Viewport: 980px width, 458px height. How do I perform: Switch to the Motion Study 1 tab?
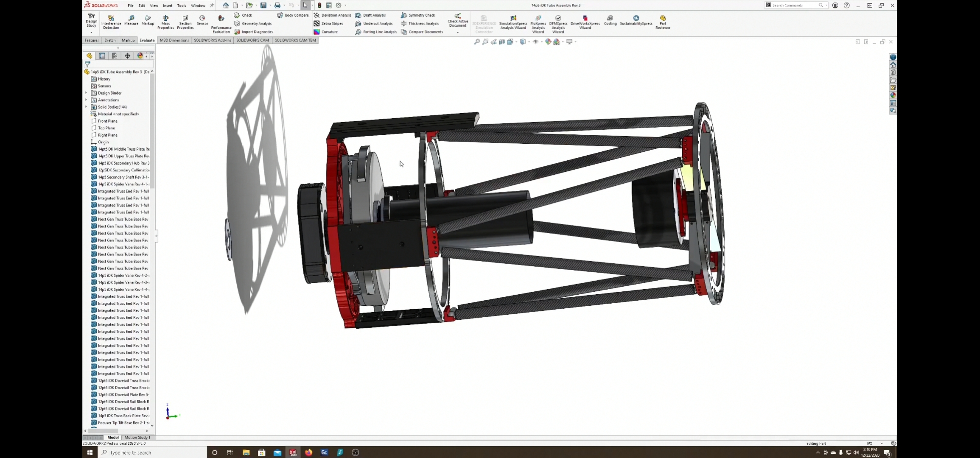[x=137, y=437]
